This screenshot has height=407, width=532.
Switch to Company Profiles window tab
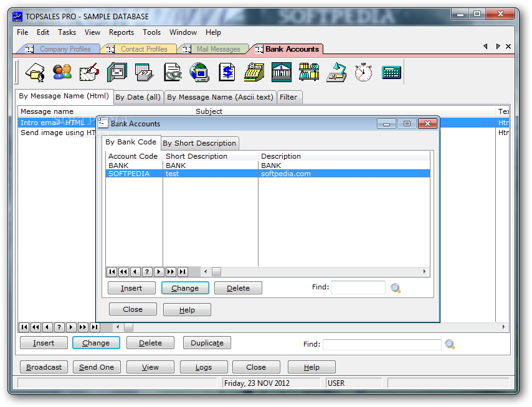click(60, 49)
